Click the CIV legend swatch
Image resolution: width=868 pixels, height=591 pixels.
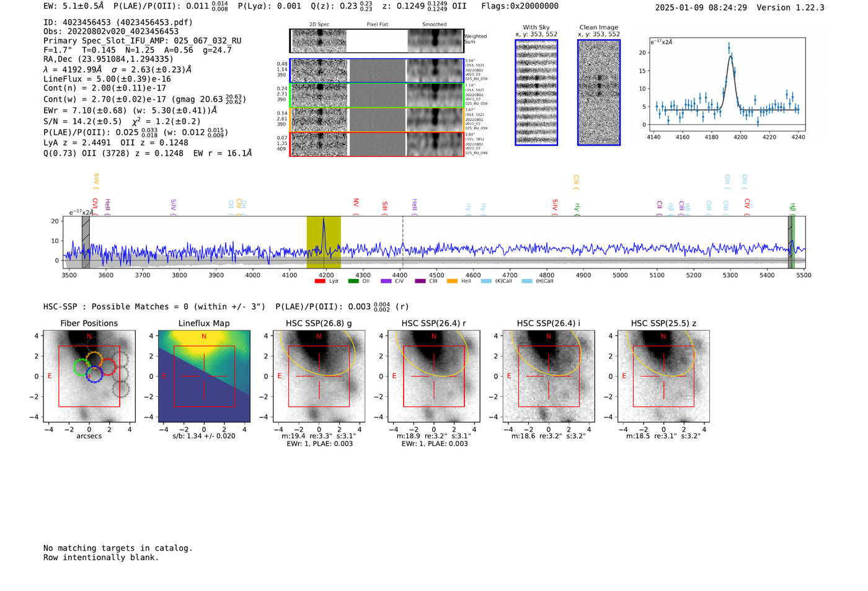pyautogui.click(x=386, y=282)
